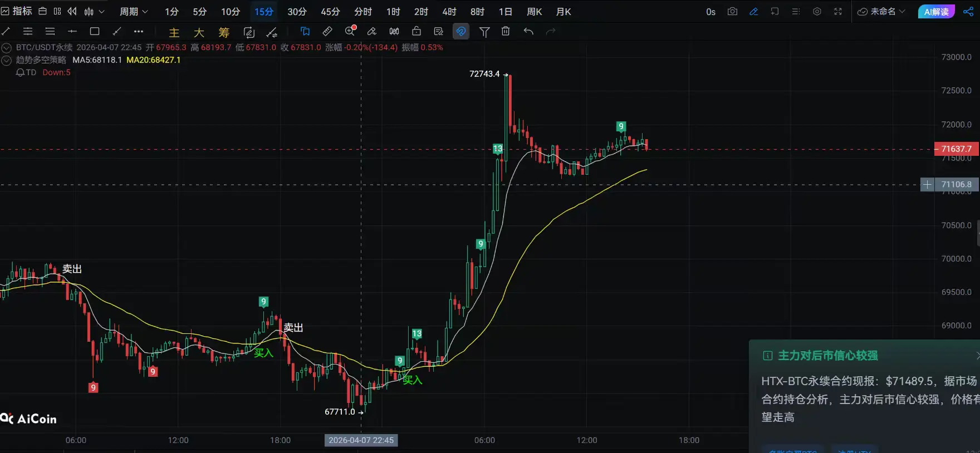The height and width of the screenshot is (453, 980).
Task: Open the 周期 period dropdown
Action: pos(134,12)
